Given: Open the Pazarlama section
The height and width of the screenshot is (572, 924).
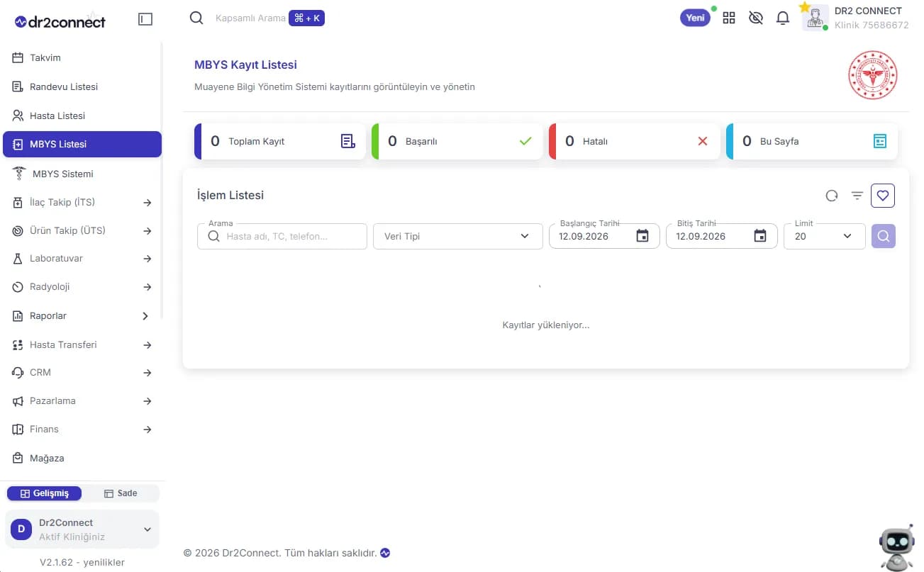Looking at the screenshot, I should tap(82, 400).
